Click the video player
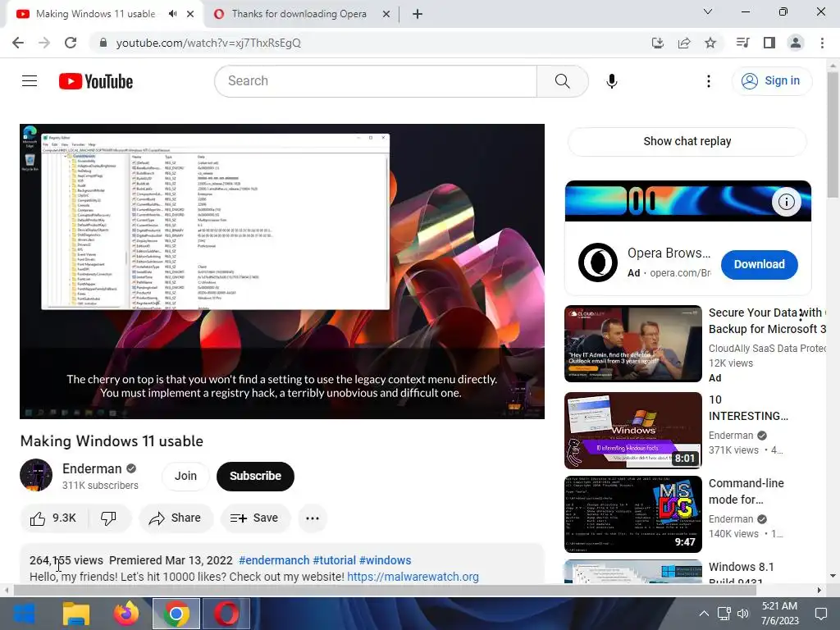Viewport: 840px width, 630px height. [x=282, y=271]
